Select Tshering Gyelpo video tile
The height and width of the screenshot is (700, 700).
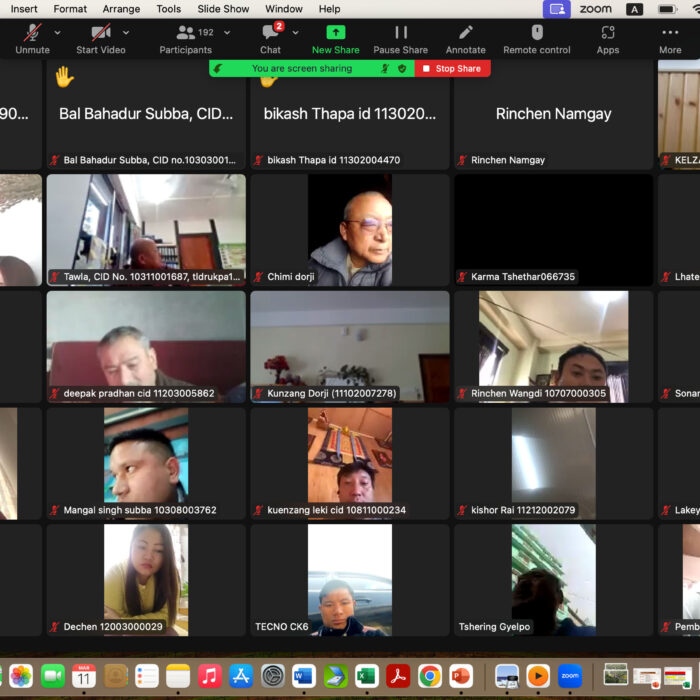tap(553, 580)
